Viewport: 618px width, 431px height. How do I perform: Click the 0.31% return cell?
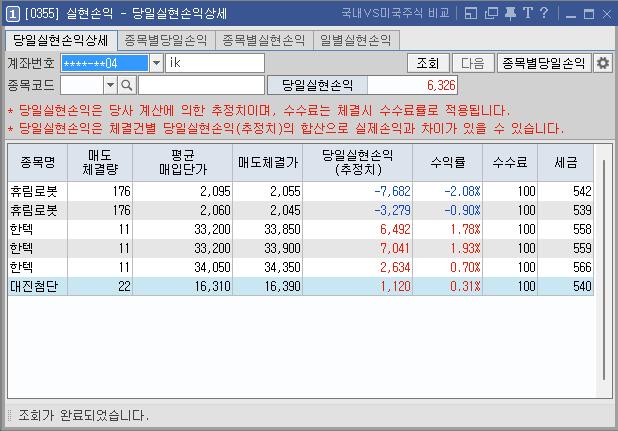coord(447,286)
